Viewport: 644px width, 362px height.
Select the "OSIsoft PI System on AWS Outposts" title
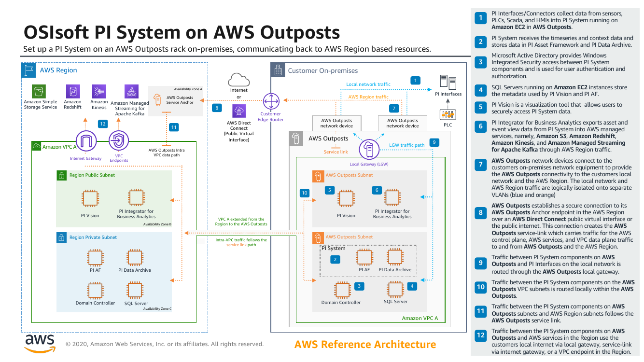(x=182, y=33)
